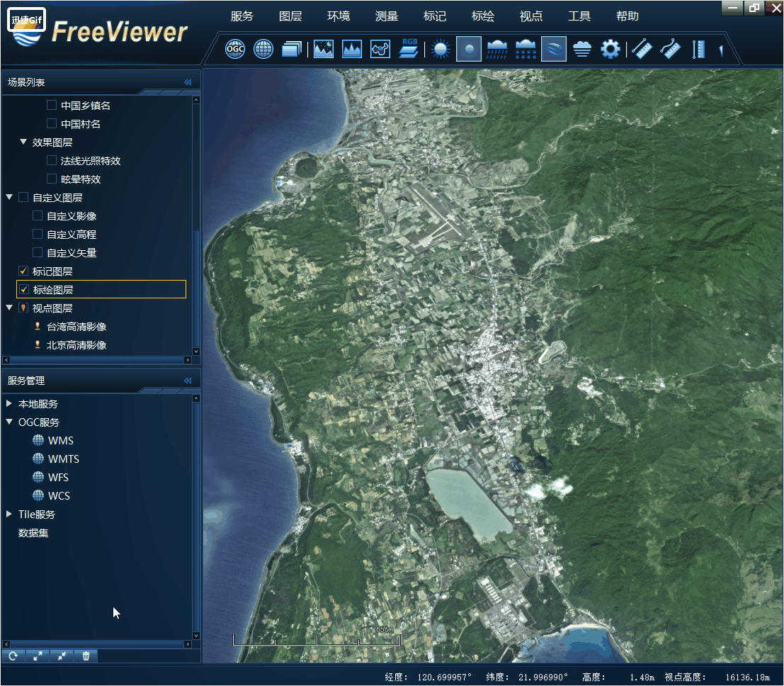Select the straight-line distance ruler tool

pyautogui.click(x=642, y=49)
